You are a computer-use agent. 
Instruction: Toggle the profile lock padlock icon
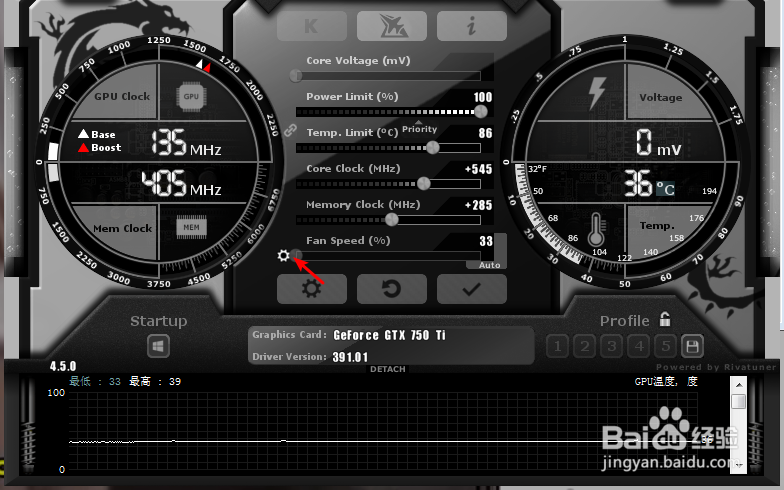(665, 319)
